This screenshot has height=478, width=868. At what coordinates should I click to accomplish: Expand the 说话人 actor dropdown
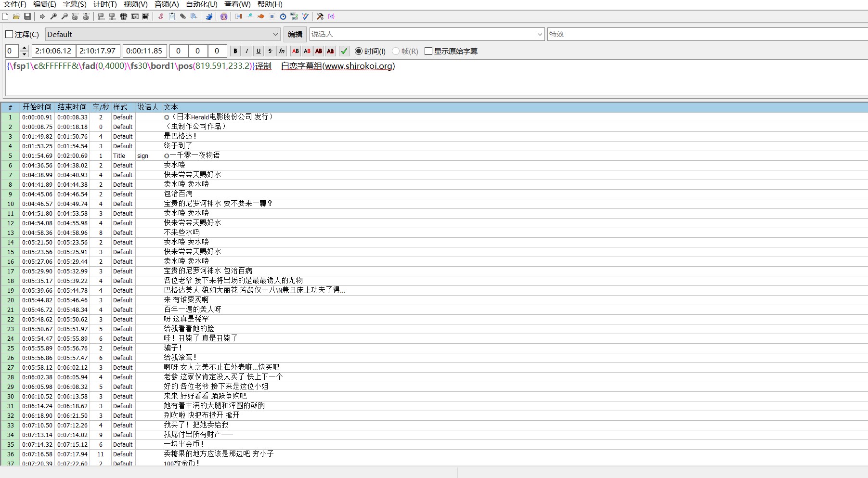point(540,34)
